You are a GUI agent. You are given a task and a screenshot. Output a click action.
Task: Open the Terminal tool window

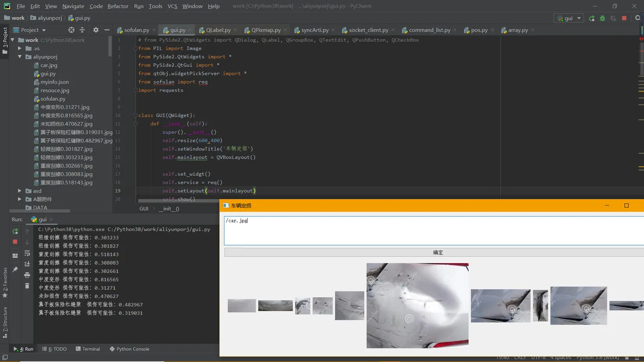(x=88, y=349)
